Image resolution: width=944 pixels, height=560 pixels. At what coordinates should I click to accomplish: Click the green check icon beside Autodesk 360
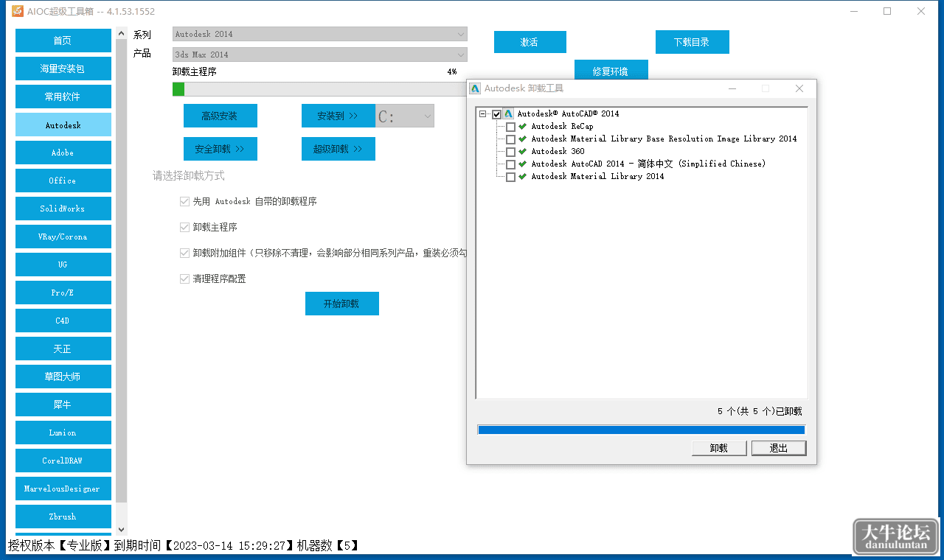click(523, 152)
